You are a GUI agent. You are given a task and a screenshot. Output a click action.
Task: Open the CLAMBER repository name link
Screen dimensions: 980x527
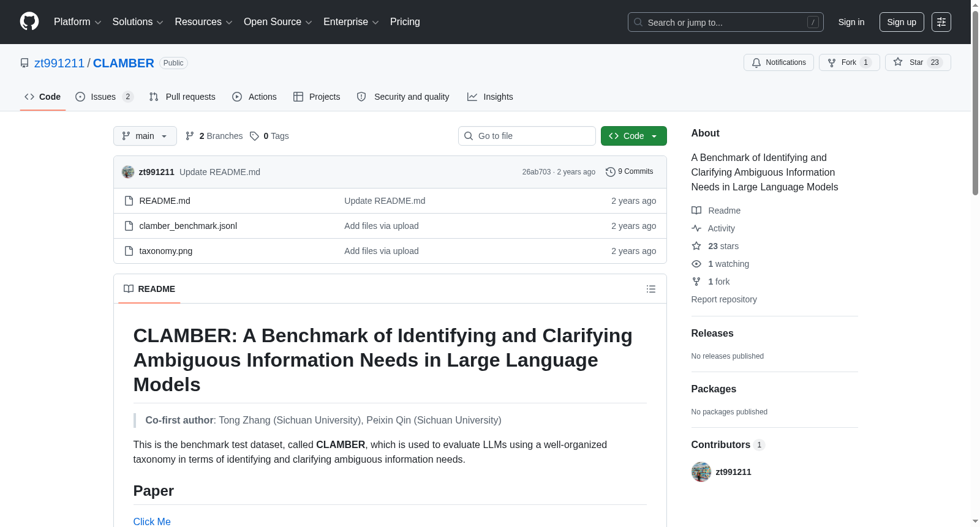(124, 63)
